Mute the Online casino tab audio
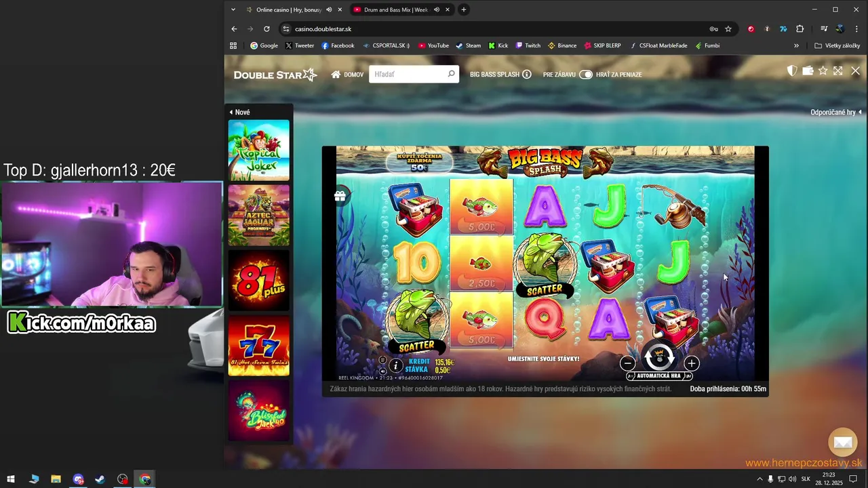The width and height of the screenshot is (868, 488). (x=329, y=9)
